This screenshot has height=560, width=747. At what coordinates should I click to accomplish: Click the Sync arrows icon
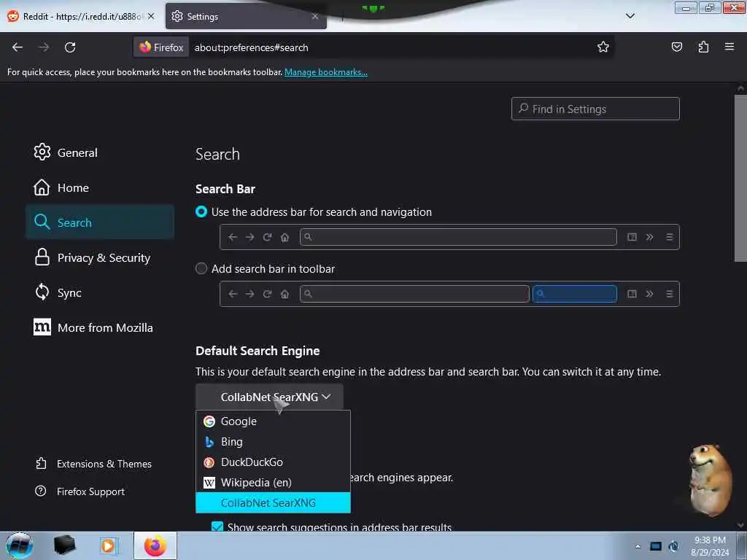[x=42, y=292]
